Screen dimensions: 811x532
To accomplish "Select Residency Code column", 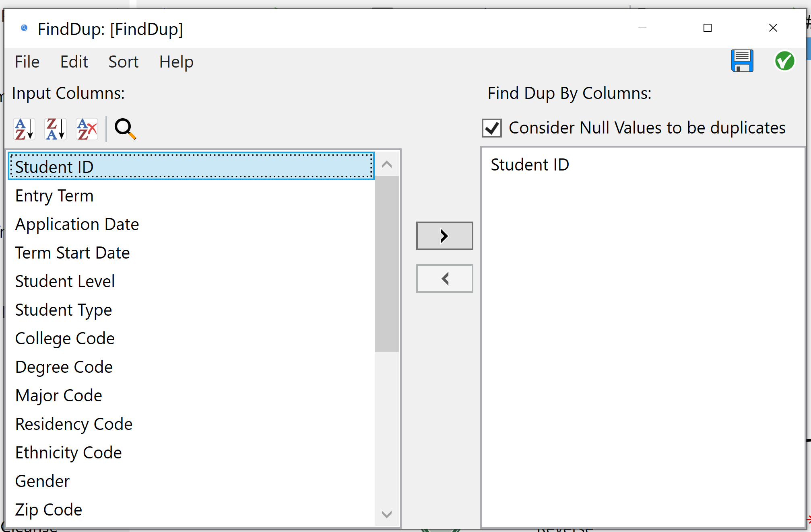I will tap(74, 424).
